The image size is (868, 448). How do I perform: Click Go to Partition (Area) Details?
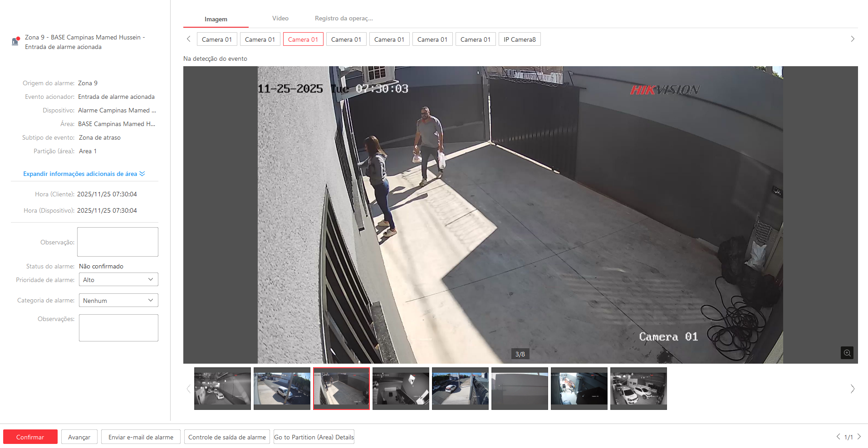(x=314, y=437)
